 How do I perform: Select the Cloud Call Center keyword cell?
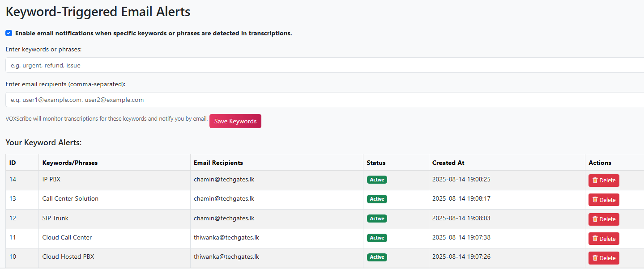pos(67,237)
